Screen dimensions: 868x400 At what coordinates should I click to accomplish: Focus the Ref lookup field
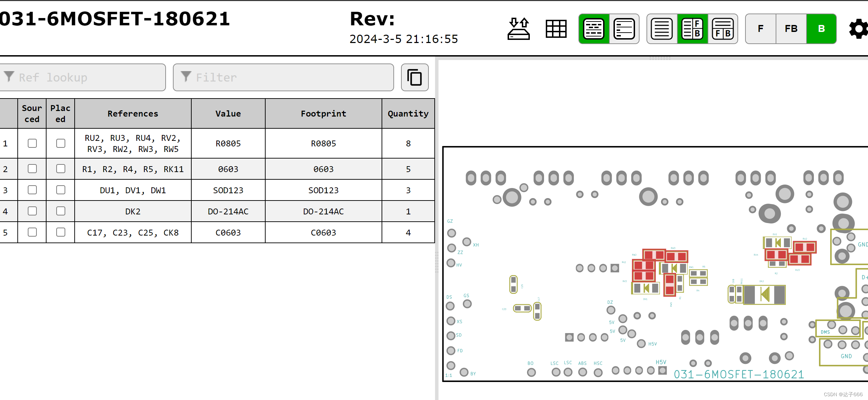pyautogui.click(x=82, y=77)
